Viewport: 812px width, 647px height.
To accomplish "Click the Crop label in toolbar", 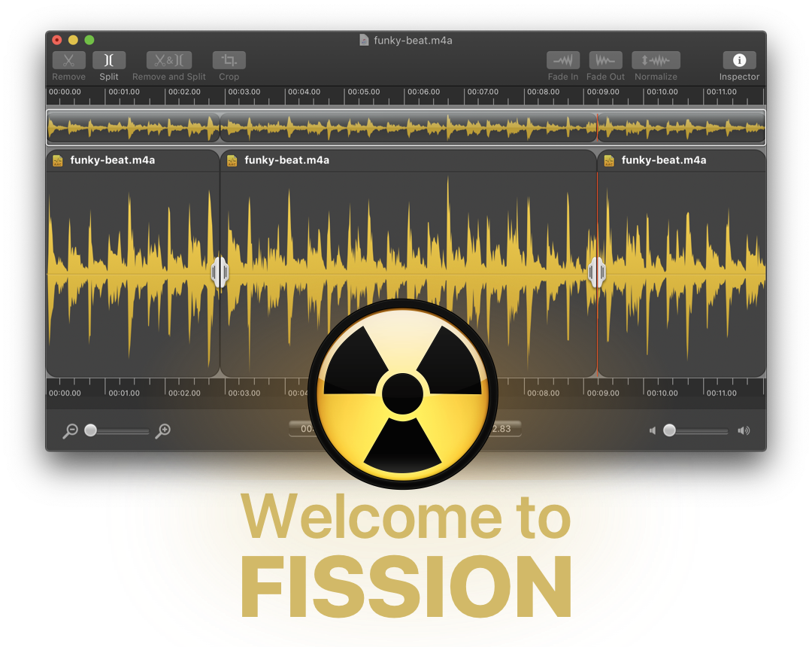I will 229,77.
